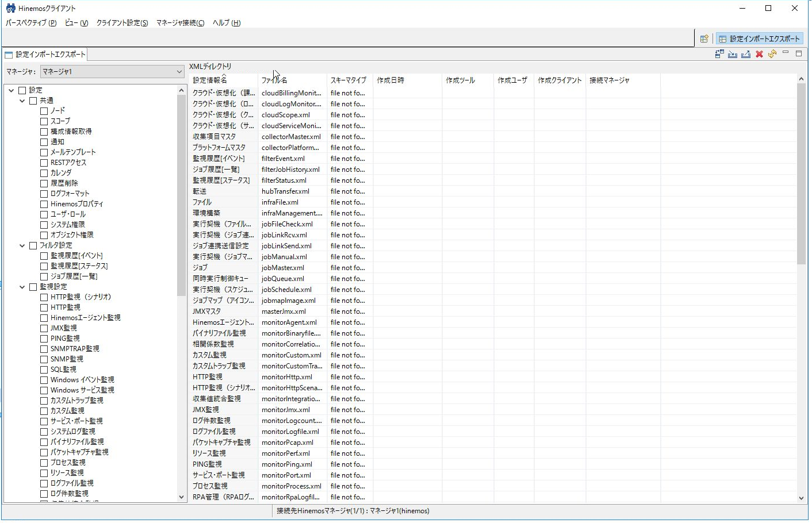Click the Open Perspective icon
This screenshot has height=523, width=812.
coord(704,39)
